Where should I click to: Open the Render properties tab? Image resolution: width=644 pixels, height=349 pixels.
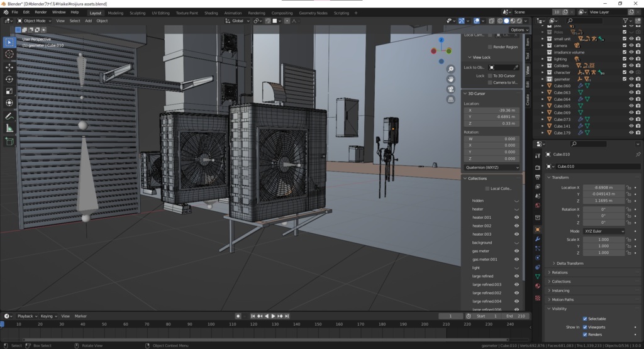click(x=538, y=167)
